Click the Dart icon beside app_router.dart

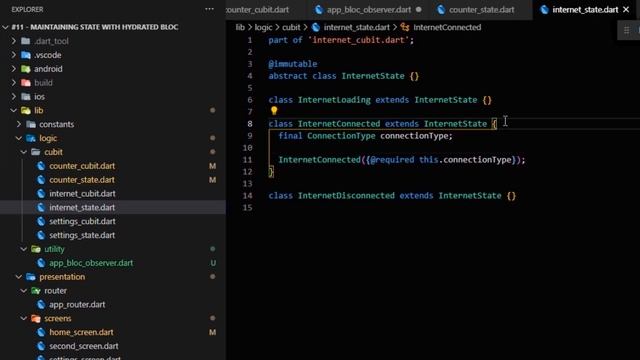pyautogui.click(x=41, y=304)
